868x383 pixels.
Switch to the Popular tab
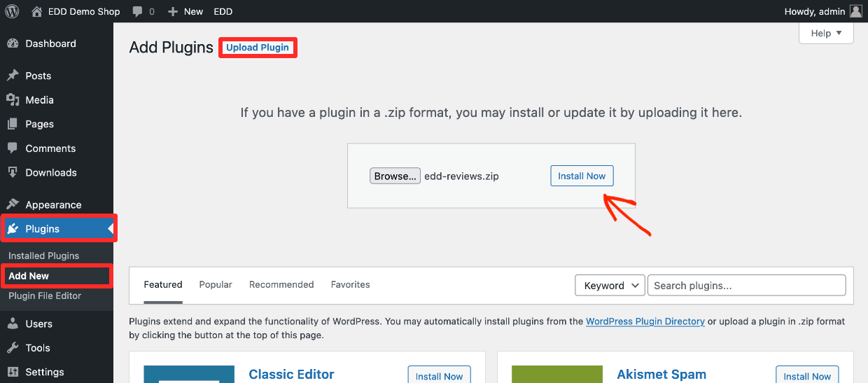tap(216, 285)
